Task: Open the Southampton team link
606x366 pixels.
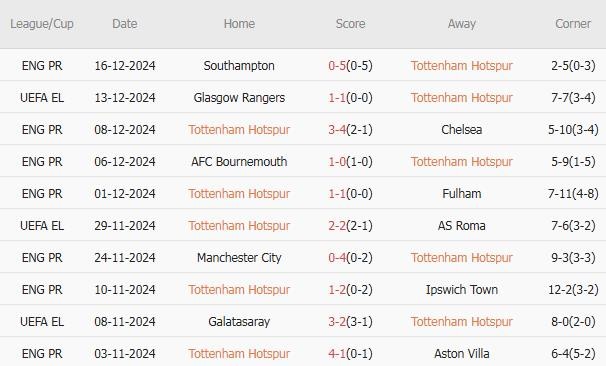Action: [x=239, y=66]
